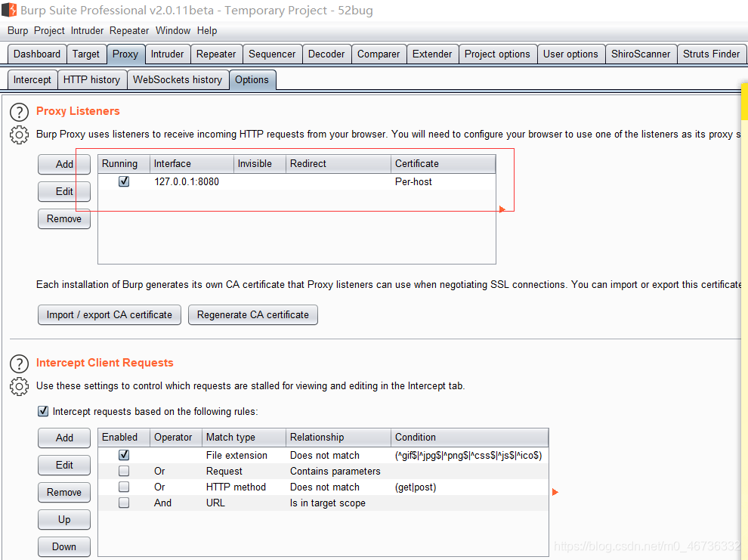
Task: Click Edit button for proxy listeners
Action: click(64, 191)
